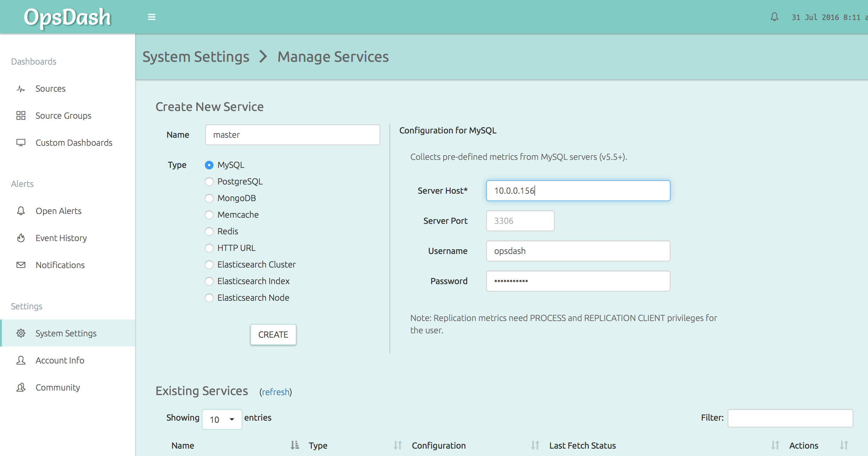Sort table by Name column icon

(x=295, y=446)
